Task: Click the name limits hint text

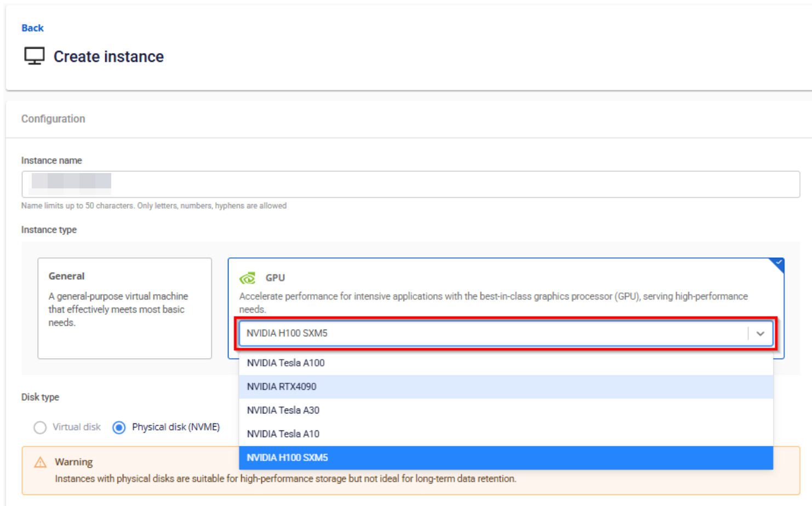Action: [x=154, y=206]
